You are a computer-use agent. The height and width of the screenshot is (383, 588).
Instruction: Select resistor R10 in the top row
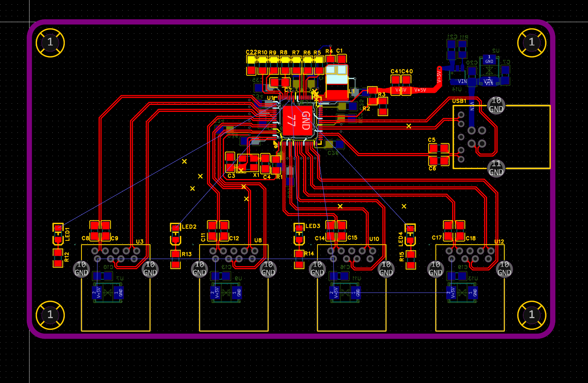(263, 65)
